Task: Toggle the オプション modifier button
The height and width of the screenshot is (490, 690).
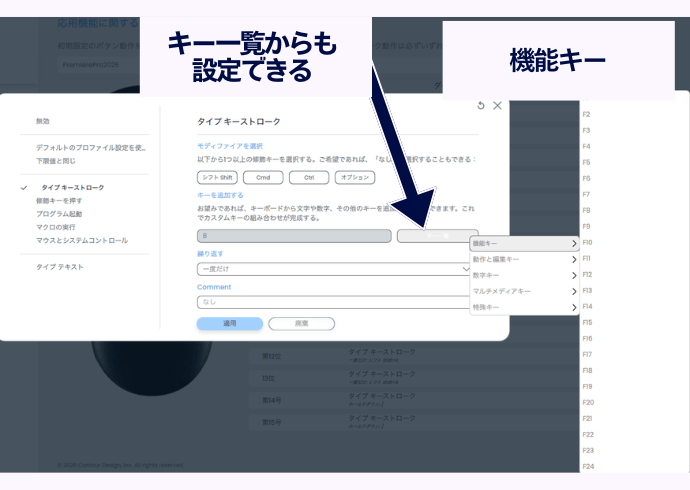Action: click(x=354, y=178)
